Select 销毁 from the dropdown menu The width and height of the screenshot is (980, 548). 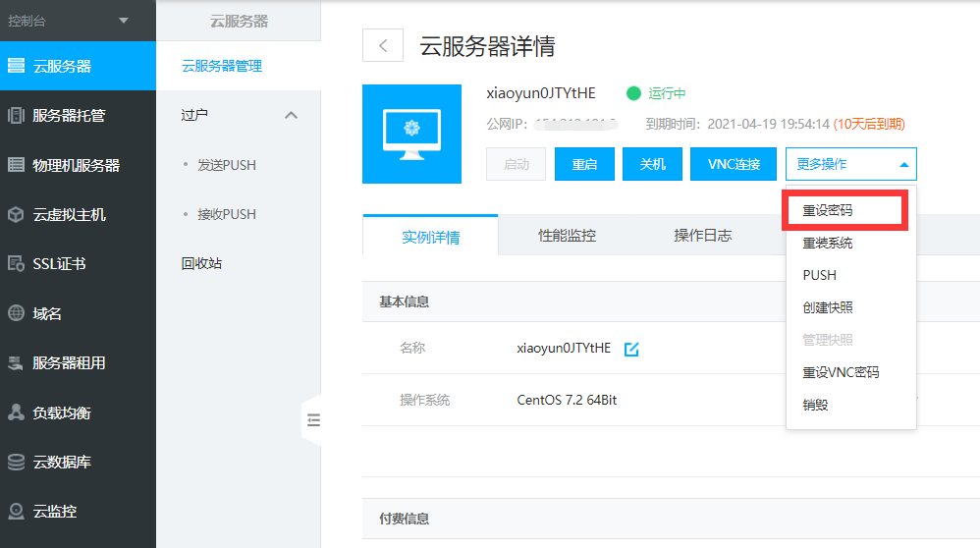click(815, 406)
